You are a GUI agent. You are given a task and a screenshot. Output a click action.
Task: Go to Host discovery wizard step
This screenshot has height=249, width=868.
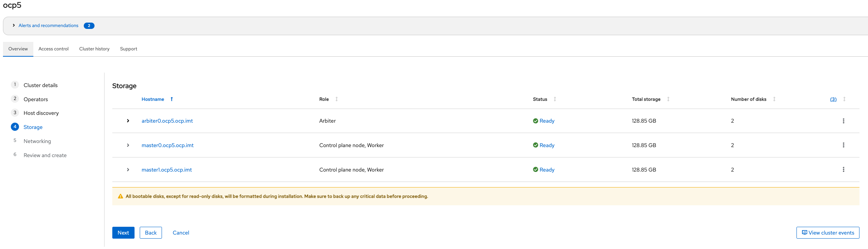click(x=41, y=113)
